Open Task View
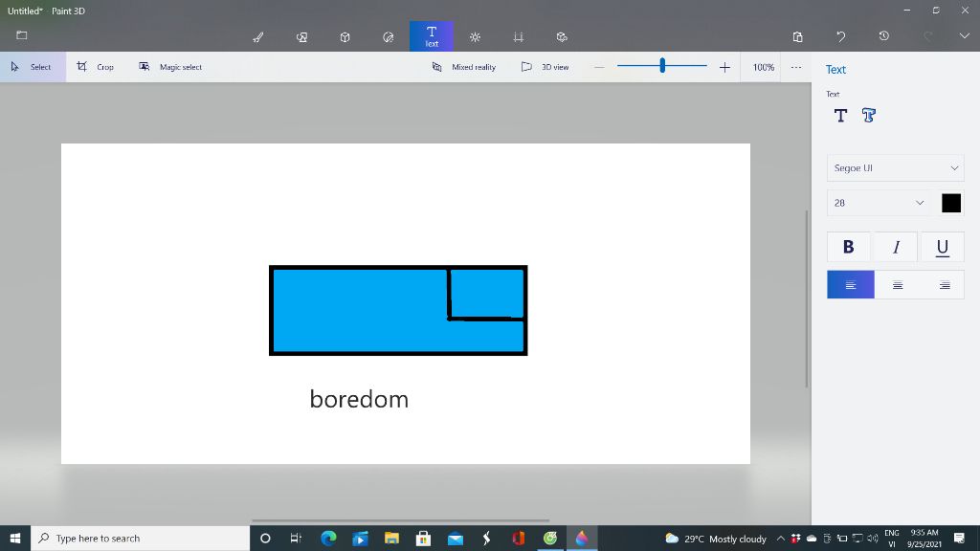980x551 pixels. click(297, 538)
